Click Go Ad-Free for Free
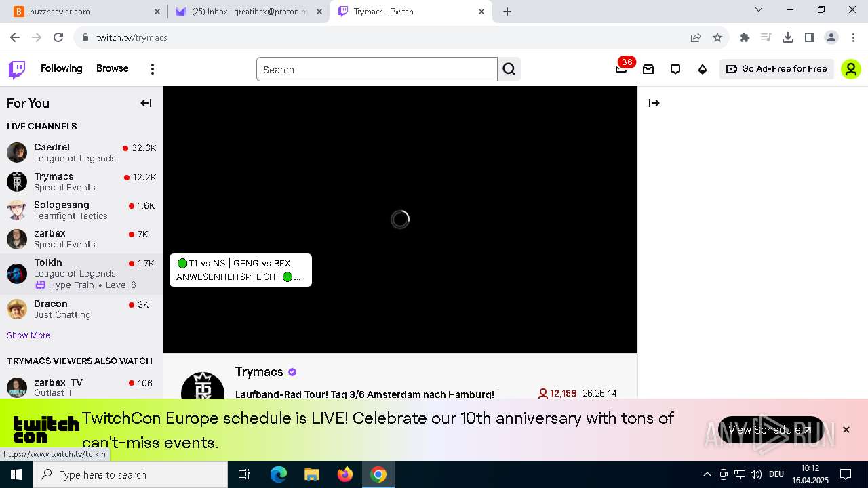 [776, 68]
